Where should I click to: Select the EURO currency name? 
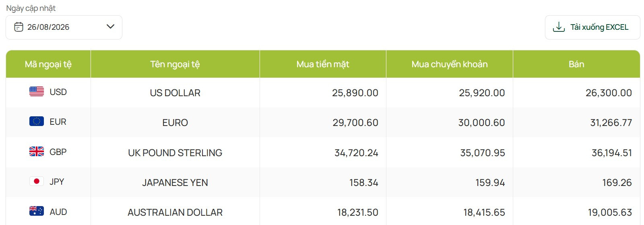pos(175,123)
